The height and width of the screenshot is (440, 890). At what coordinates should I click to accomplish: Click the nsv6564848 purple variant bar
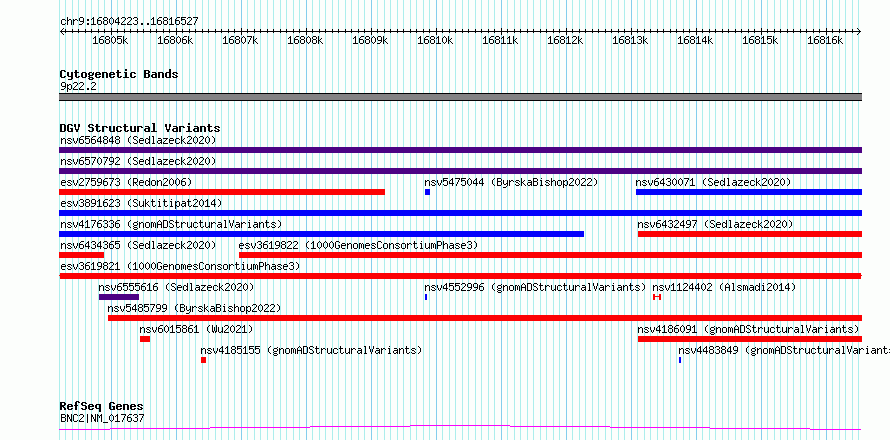tap(460, 150)
